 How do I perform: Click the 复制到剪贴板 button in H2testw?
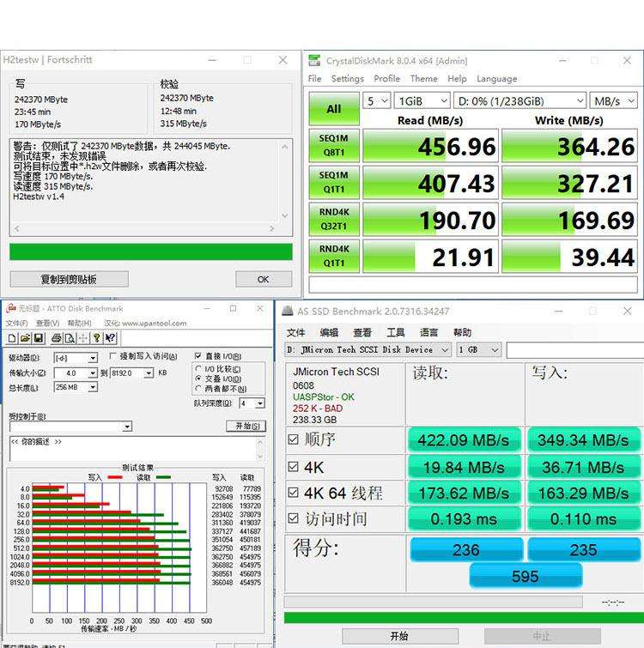click(69, 279)
